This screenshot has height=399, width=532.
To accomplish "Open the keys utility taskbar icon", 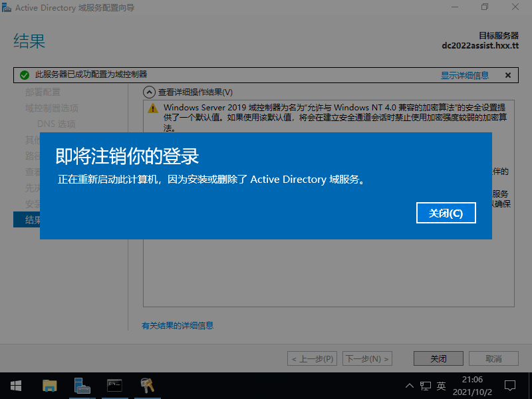I will pos(147,386).
